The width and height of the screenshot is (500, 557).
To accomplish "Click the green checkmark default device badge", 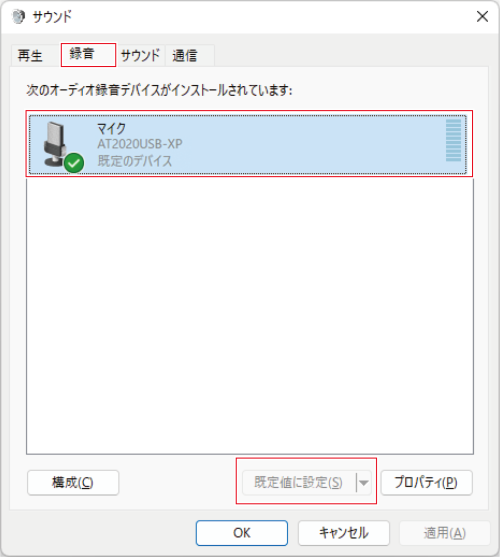I will pyautogui.click(x=74, y=163).
